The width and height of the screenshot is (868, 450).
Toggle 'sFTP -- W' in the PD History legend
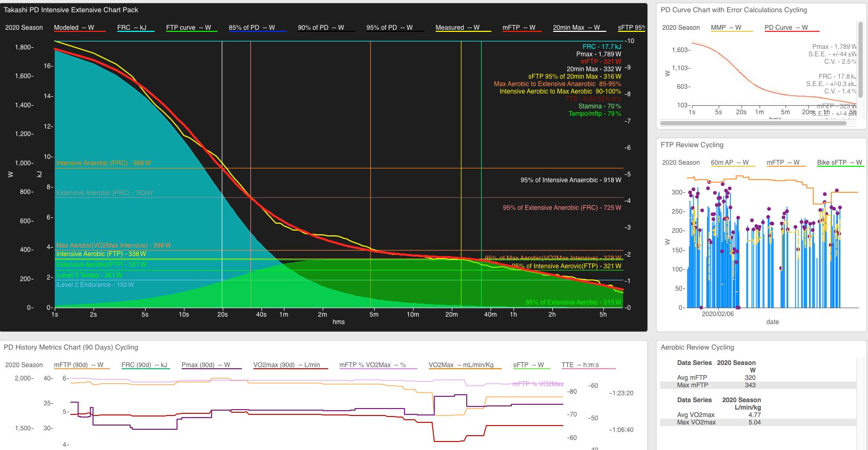pyautogui.click(x=532, y=365)
